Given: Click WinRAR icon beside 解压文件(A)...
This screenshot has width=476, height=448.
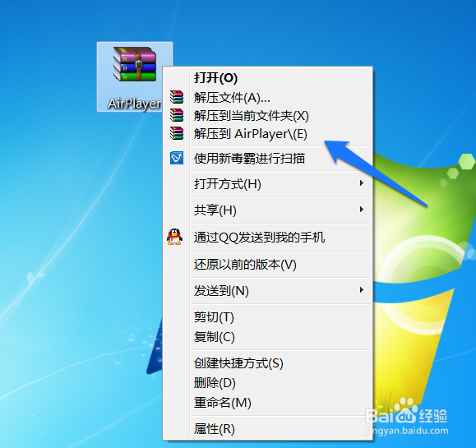Looking at the screenshot, I should click(x=177, y=97).
